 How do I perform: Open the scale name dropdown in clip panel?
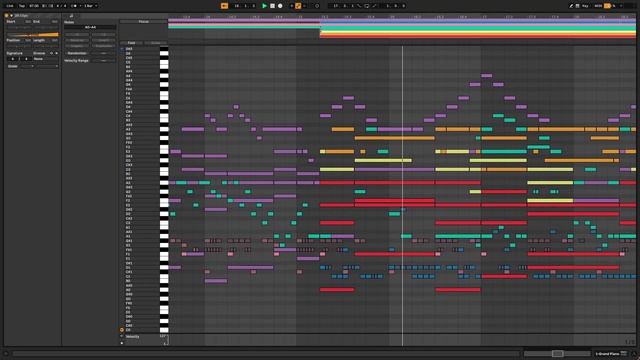[x=47, y=66]
